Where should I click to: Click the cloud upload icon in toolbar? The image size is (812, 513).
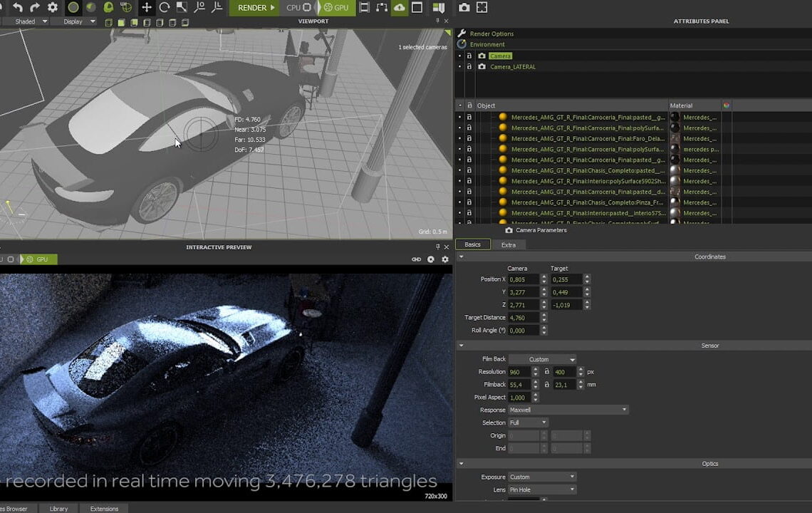pos(400,8)
